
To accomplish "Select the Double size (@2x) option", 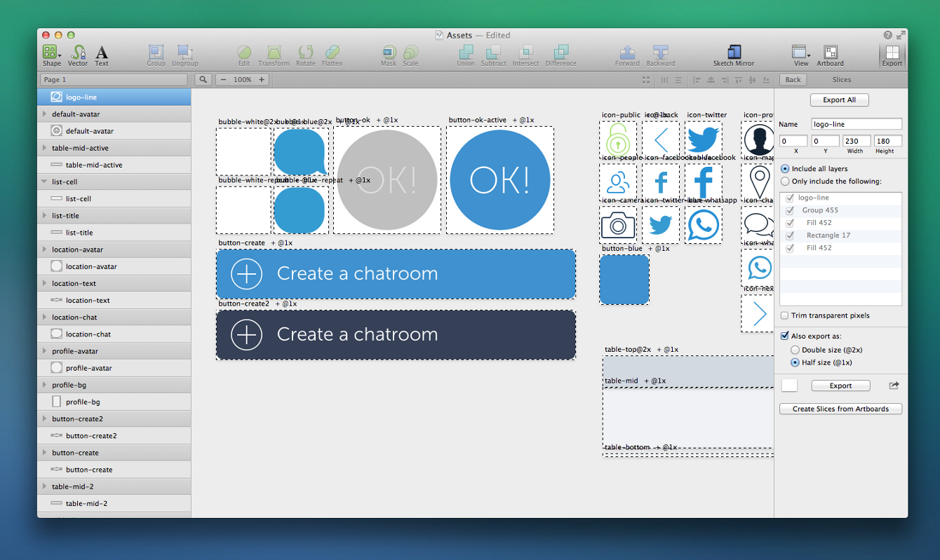I will click(x=795, y=350).
